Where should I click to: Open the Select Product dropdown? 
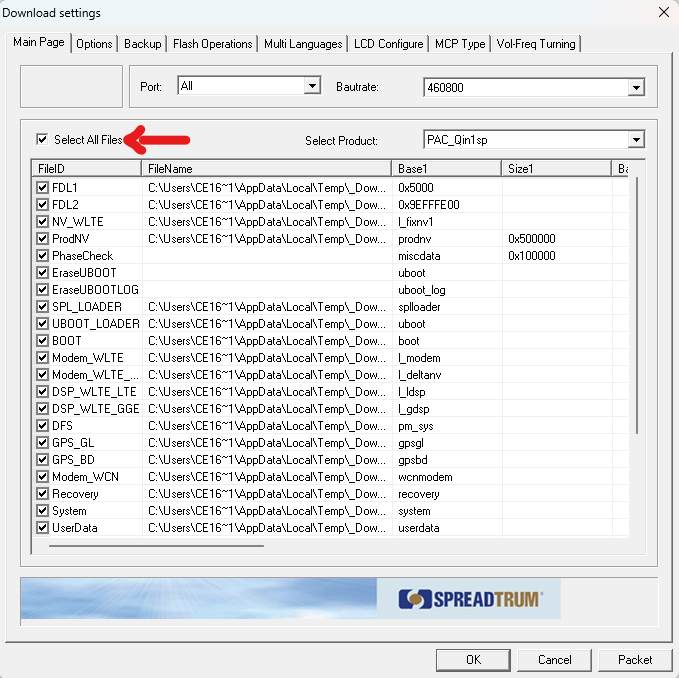click(x=635, y=140)
